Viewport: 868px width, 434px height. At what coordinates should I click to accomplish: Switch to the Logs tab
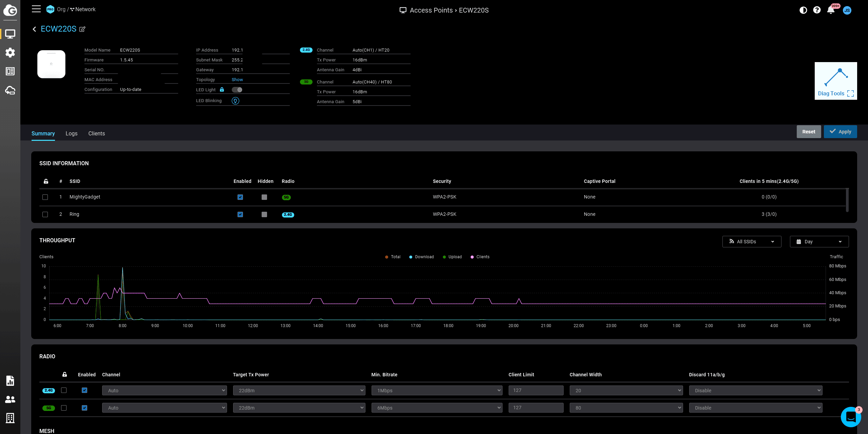71,133
